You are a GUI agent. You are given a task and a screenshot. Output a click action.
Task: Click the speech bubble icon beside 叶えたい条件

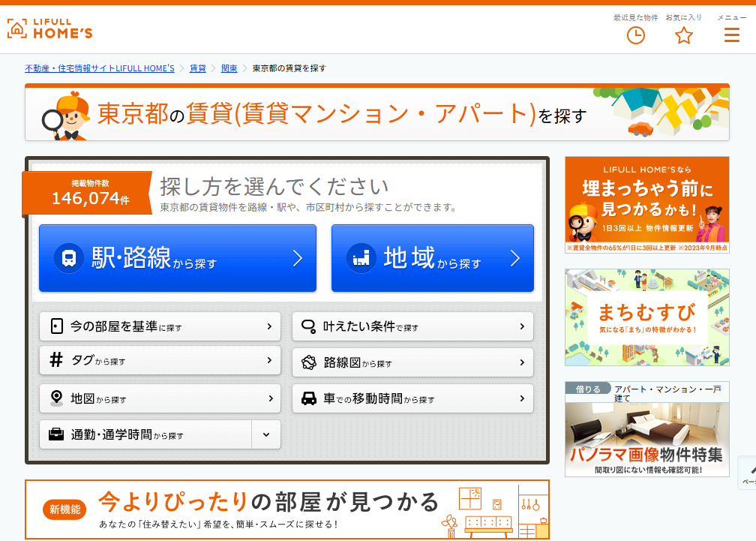(308, 326)
